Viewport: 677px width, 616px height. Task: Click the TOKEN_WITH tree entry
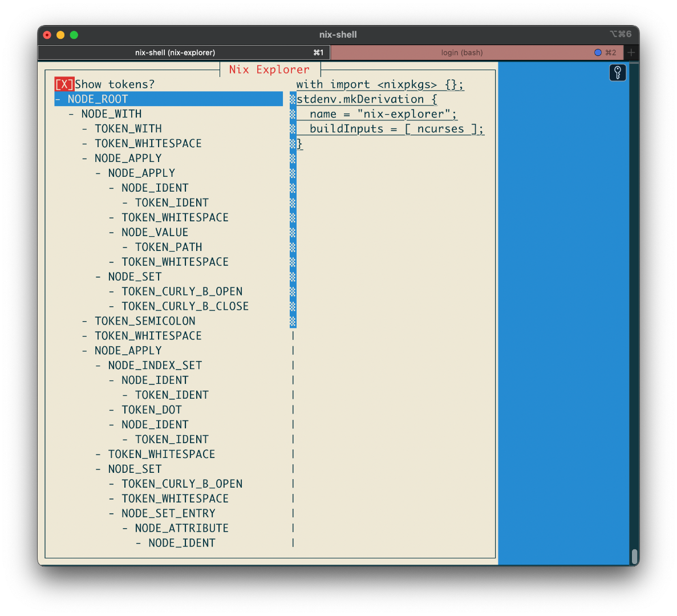click(128, 129)
